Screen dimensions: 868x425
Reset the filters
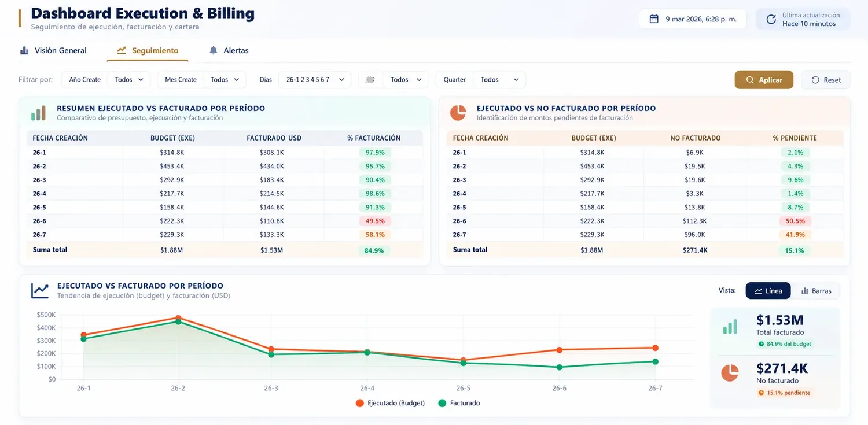click(826, 80)
